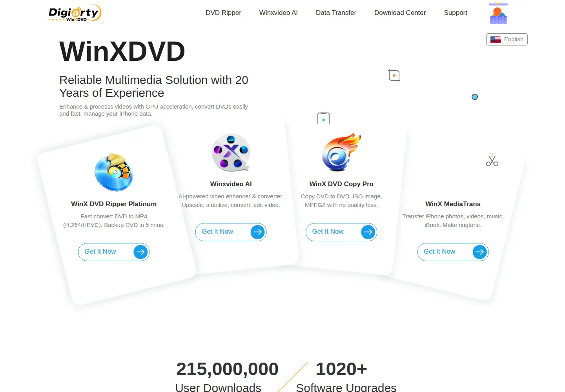Click the scissors icon above MediaTrans
This screenshot has width=565, height=392.
click(492, 160)
